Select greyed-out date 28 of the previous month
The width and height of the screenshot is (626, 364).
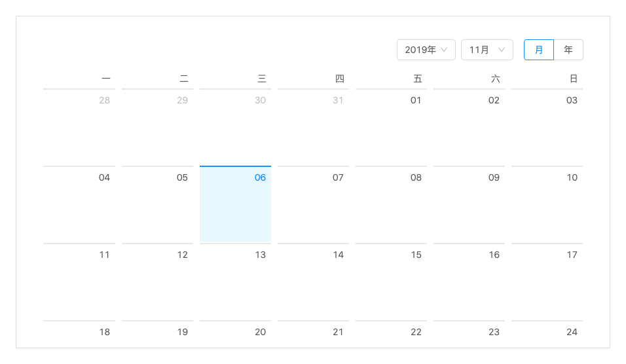click(x=79, y=126)
